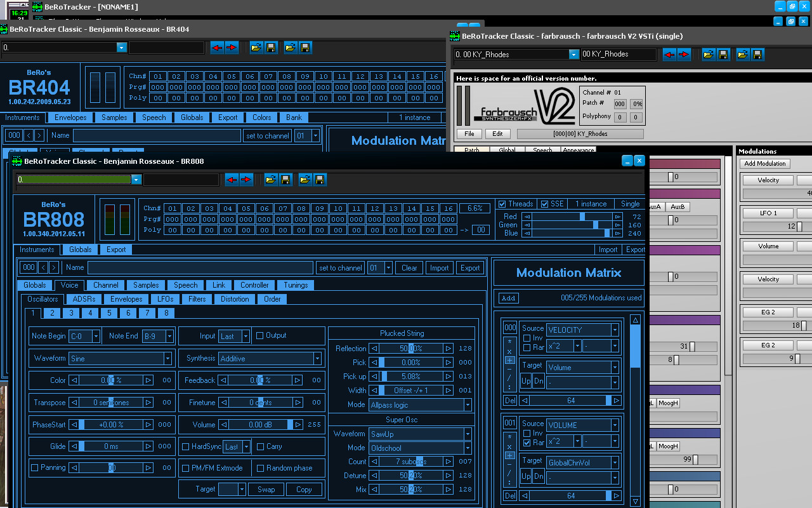Open the Envelopes tab in BR404 window
Viewport: 812px width, 508px height.
coord(70,117)
